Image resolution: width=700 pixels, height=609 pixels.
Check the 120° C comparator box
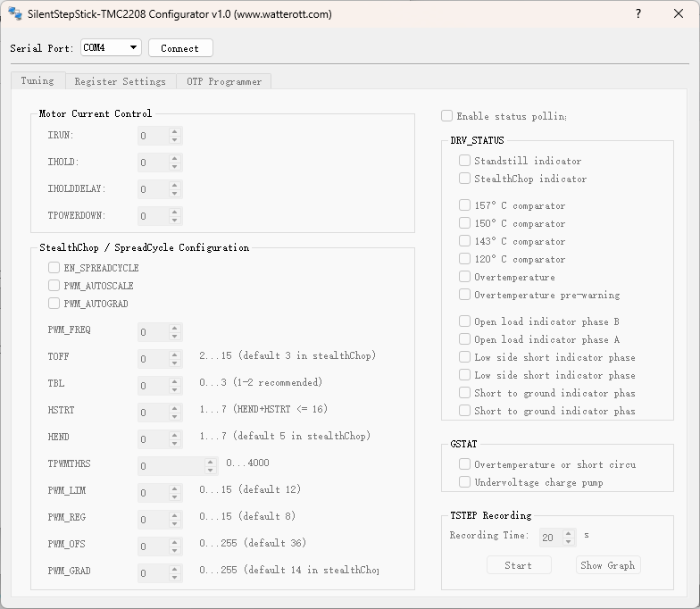464,259
